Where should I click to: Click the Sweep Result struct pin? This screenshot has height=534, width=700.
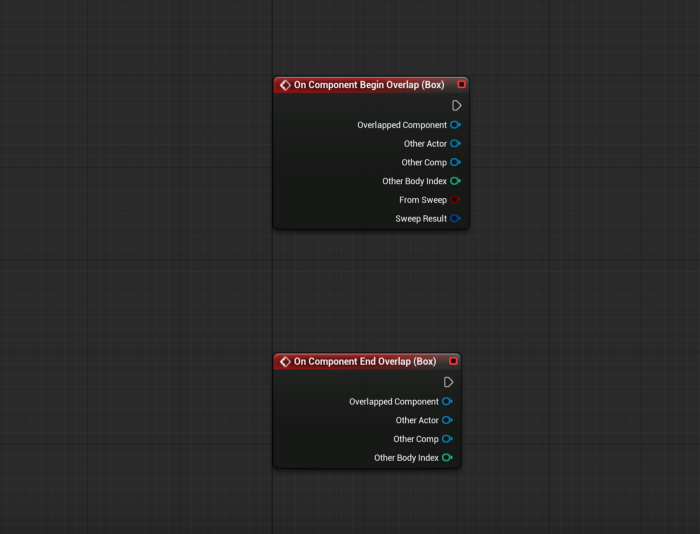coord(455,219)
